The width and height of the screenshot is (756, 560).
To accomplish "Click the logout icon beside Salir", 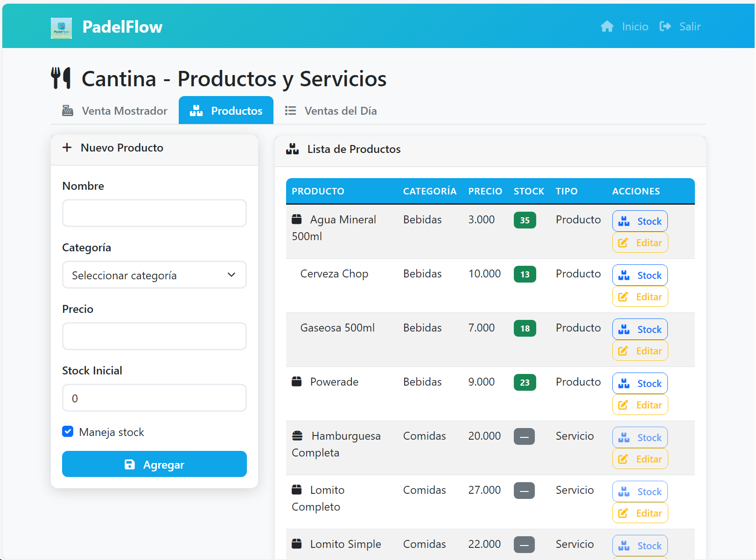I will coord(665,27).
